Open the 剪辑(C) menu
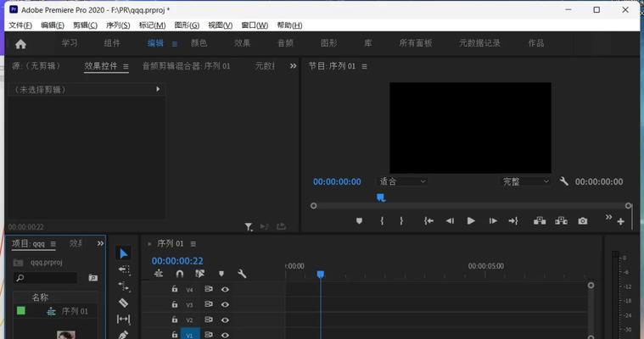644x339 pixels. click(x=86, y=25)
